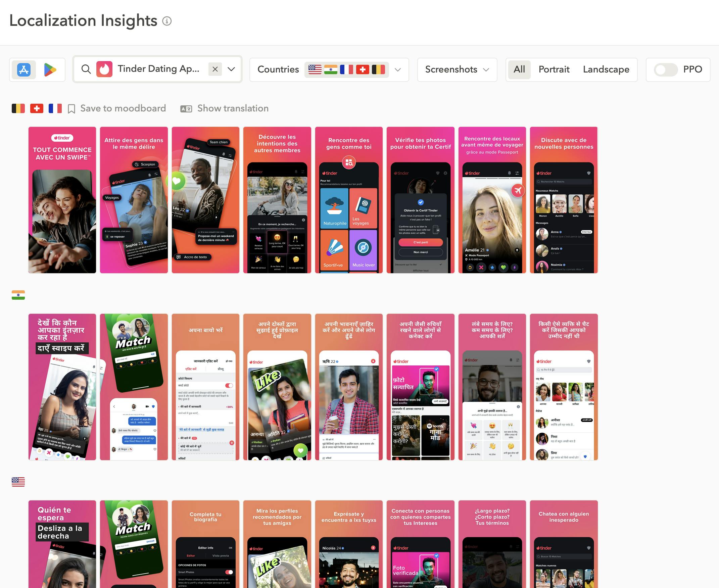The height and width of the screenshot is (588, 719).
Task: Select the Google Play store icon
Action: click(x=50, y=70)
